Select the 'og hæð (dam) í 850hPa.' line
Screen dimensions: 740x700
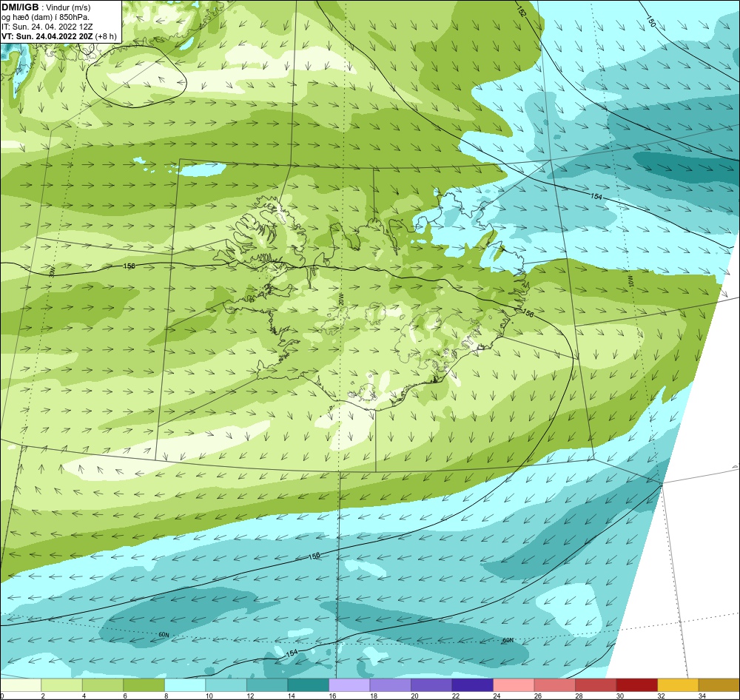tap(45, 18)
